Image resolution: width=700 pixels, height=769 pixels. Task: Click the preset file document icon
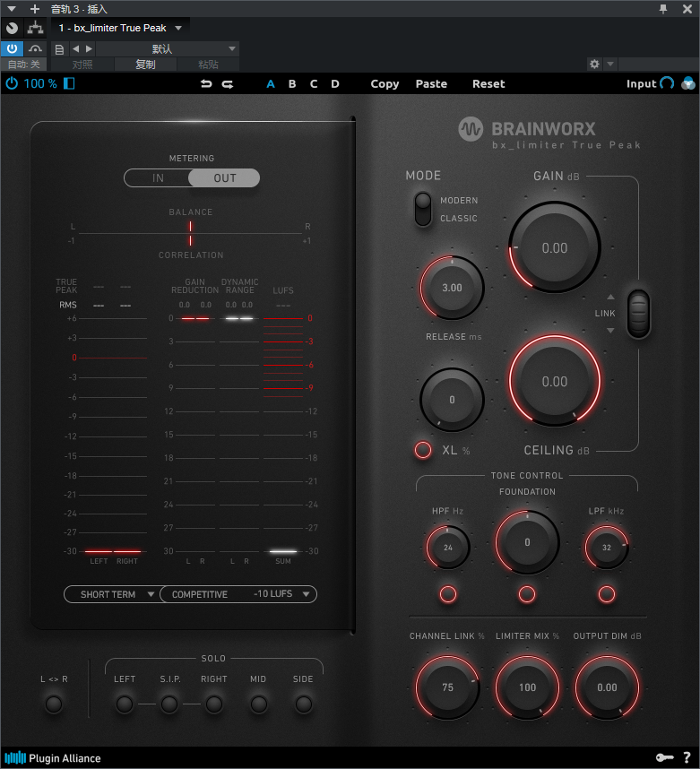(x=59, y=49)
